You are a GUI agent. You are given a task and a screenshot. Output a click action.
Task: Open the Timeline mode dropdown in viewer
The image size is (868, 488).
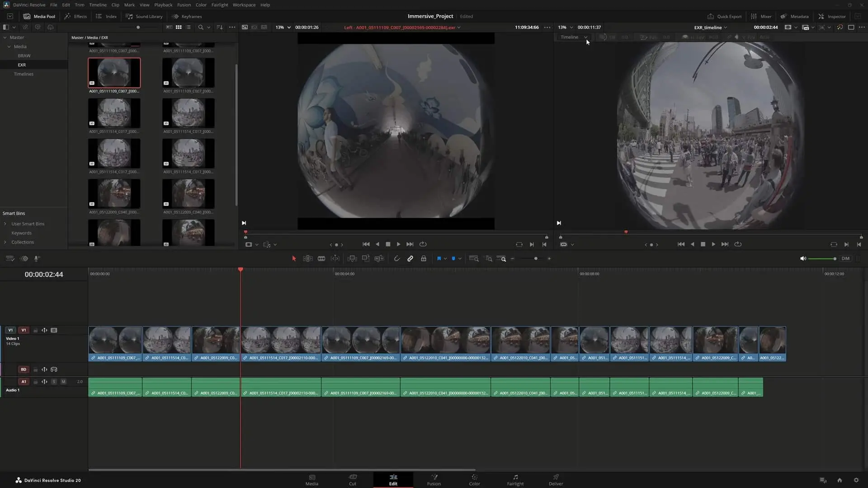tap(573, 37)
